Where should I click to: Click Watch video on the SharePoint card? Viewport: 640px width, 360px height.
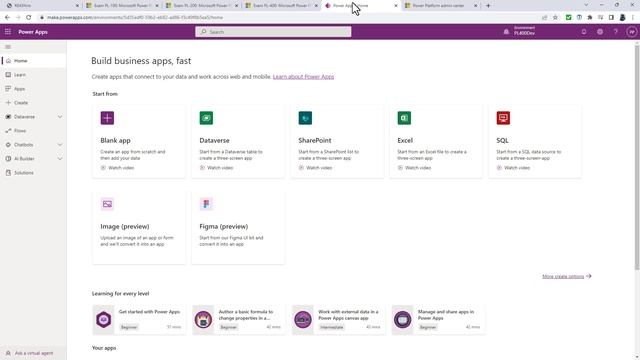click(315, 168)
